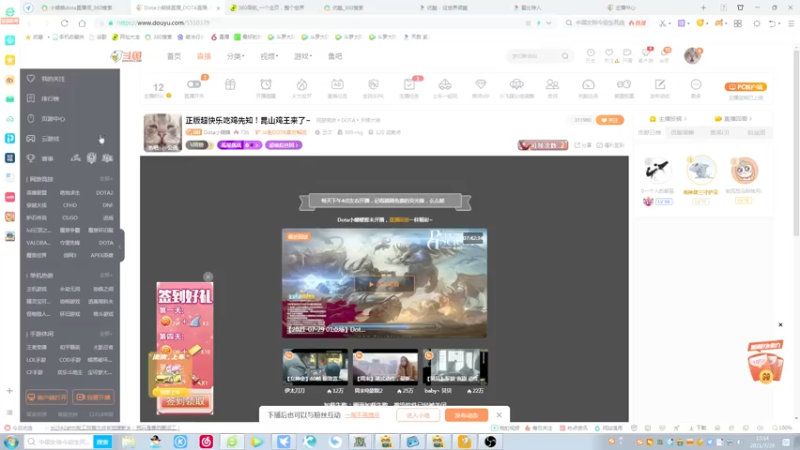Open the history clock icon in the header
The image size is (800, 450).
pyautogui.click(x=590, y=53)
